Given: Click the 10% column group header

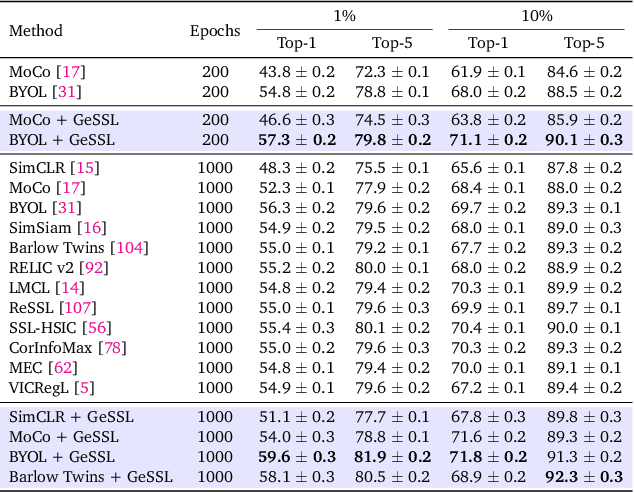Looking at the screenshot, I should 536,17.
